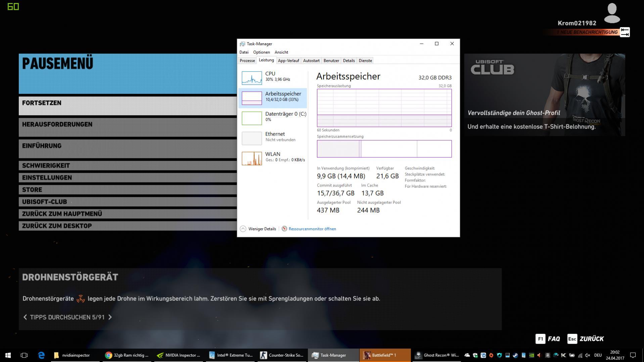The width and height of the screenshot is (644, 362).
Task: Open the Datei menu
Action: [244, 52]
